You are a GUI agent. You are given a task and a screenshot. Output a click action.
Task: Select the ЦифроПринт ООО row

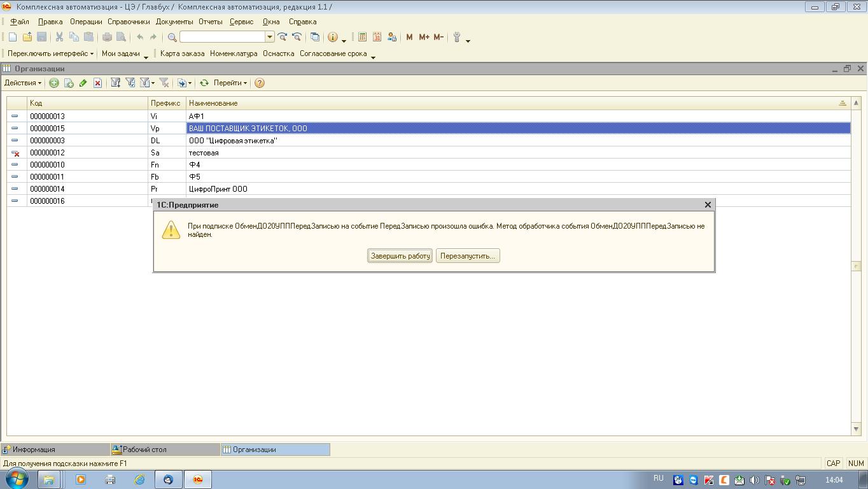[218, 189]
